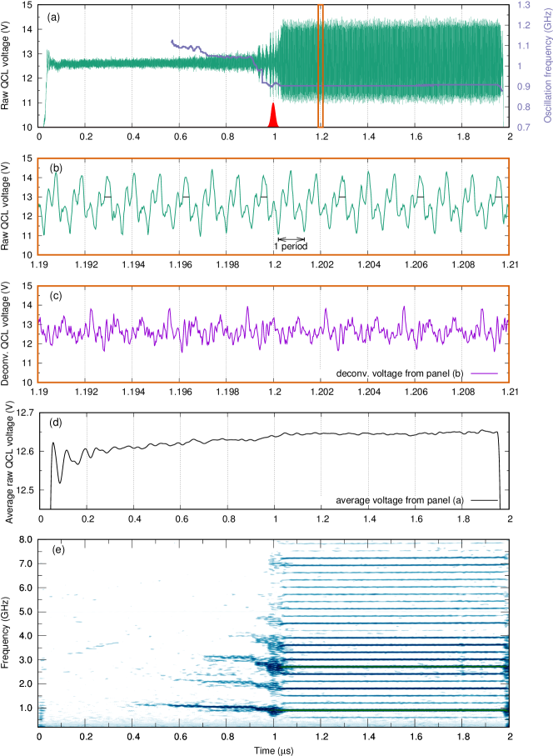Click the '1.3' tick on oscillation frequency axis
The image size is (553, 756).
[524, 5]
